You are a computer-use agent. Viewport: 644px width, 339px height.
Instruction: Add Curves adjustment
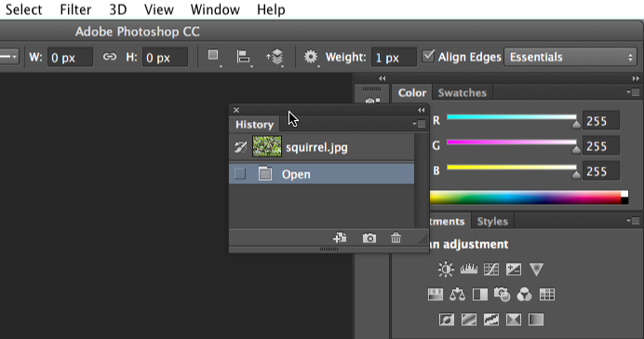pos(491,269)
